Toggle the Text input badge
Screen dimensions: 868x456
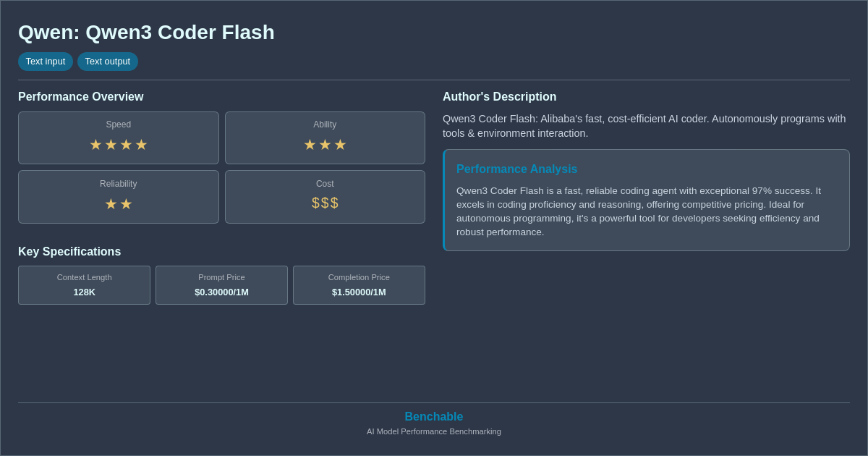click(46, 62)
